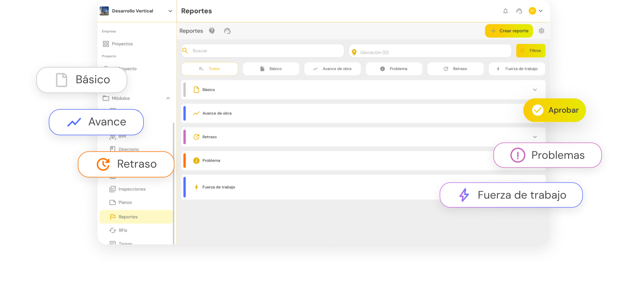This screenshot has width=644, height=285.
Task: Open the Problema report row
Action: coord(363,161)
